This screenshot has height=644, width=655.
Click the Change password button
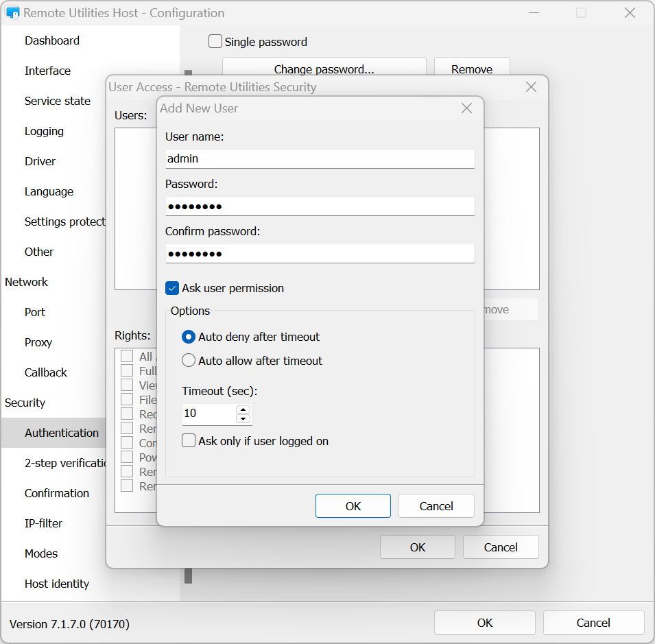click(324, 69)
